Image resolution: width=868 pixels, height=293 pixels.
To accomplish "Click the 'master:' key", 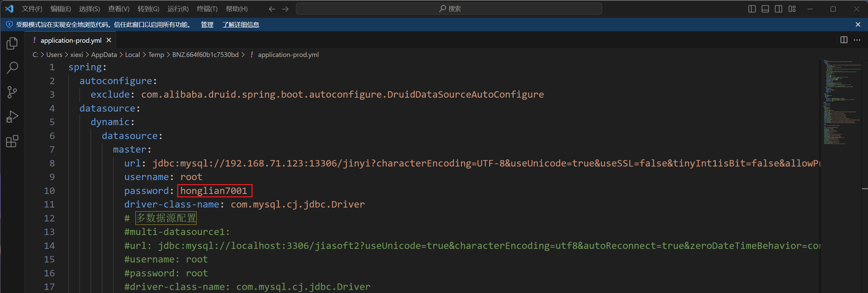I will 132,150.
